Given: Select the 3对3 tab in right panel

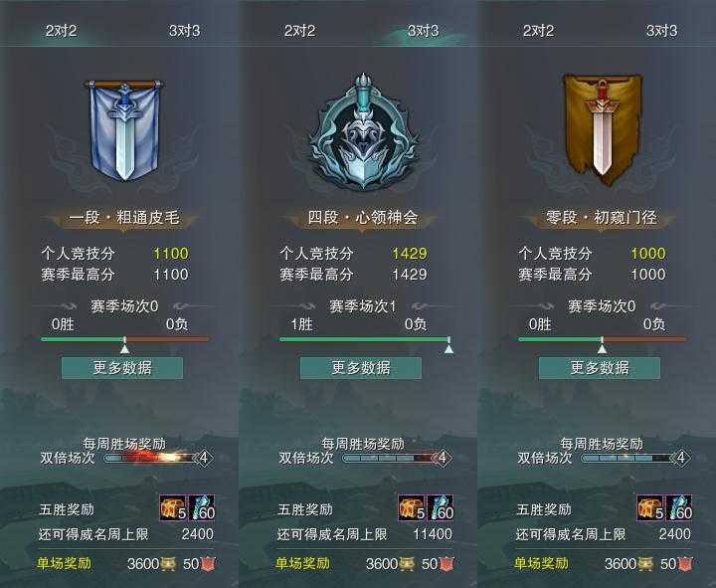Looking at the screenshot, I should [661, 31].
